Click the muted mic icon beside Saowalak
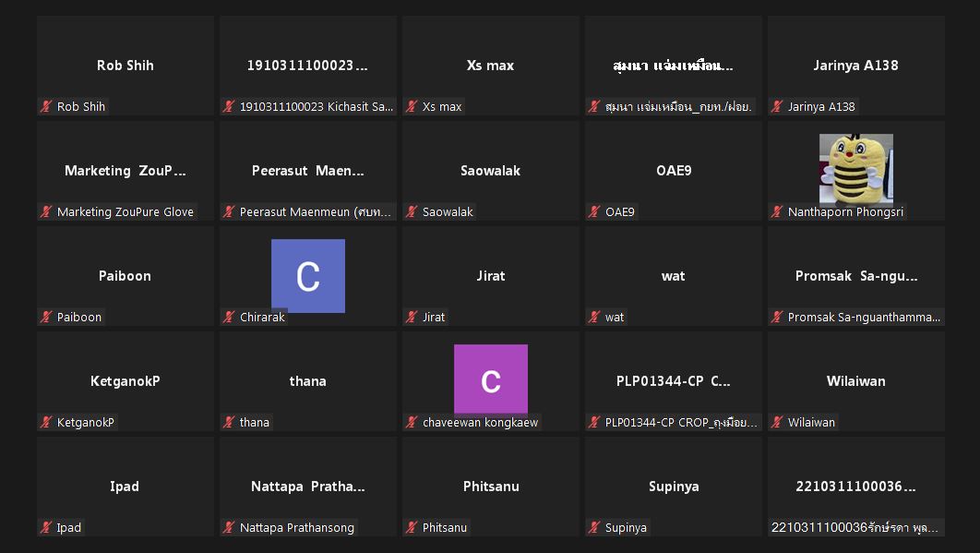Viewport: 980px width, 553px height. (412, 211)
